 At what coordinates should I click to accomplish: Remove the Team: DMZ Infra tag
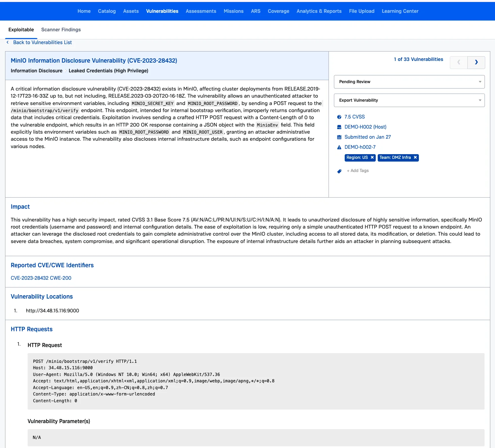(415, 158)
